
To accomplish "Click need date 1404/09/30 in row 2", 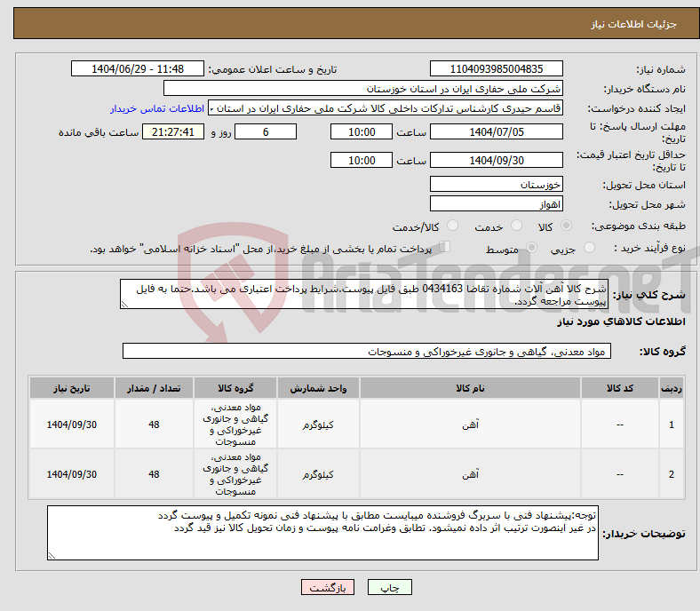I will (71, 474).
